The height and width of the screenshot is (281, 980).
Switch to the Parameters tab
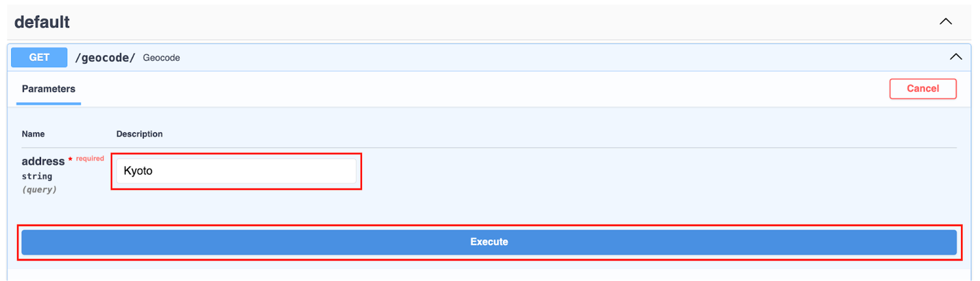click(x=48, y=89)
